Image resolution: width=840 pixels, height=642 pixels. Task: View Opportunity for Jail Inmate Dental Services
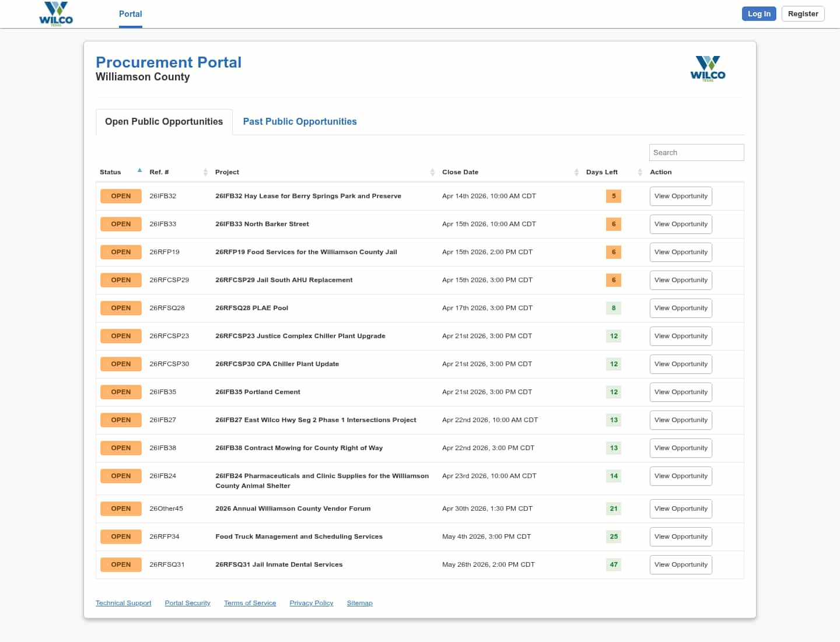[x=681, y=564]
